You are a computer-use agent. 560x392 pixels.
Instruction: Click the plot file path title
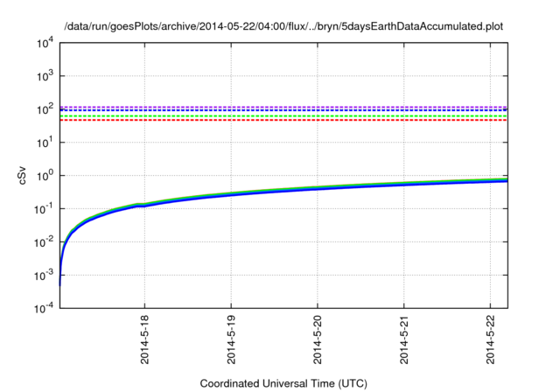pos(283,26)
